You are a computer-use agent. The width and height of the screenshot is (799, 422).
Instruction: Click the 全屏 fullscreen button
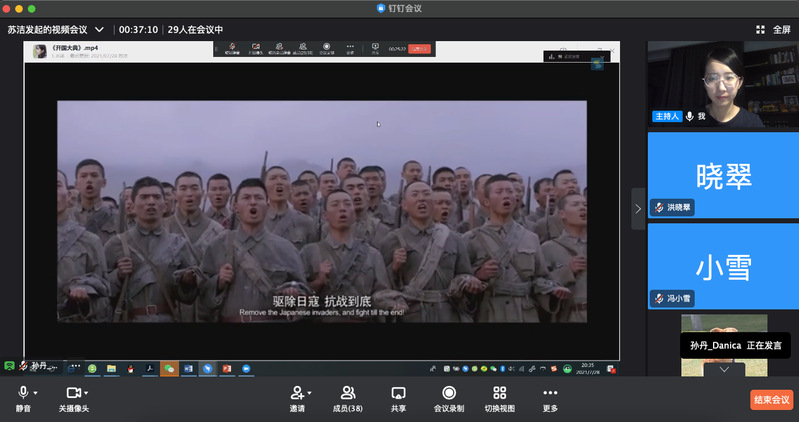coord(781,29)
